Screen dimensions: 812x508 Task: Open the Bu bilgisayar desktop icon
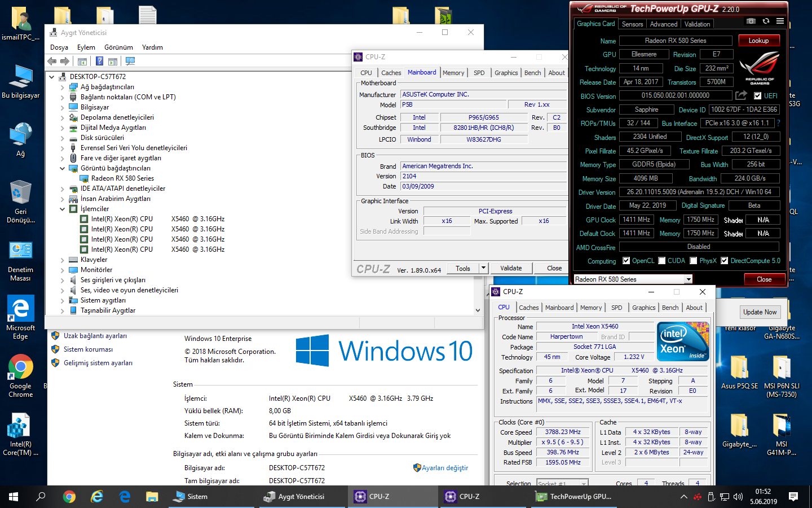coord(21,82)
